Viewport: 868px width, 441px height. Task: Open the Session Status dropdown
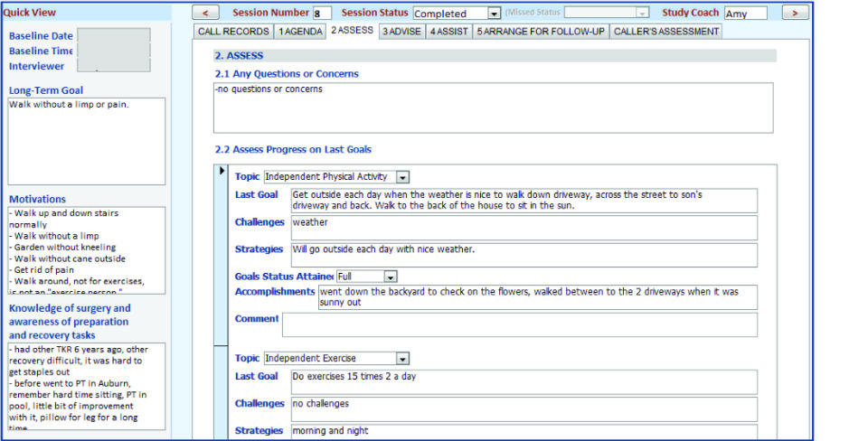tap(494, 14)
